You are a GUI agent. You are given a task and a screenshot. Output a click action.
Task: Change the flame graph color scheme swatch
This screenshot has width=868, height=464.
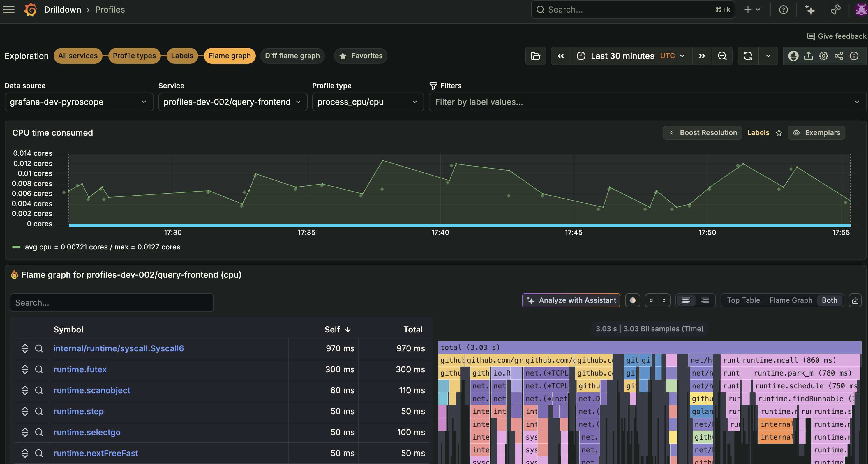(632, 300)
